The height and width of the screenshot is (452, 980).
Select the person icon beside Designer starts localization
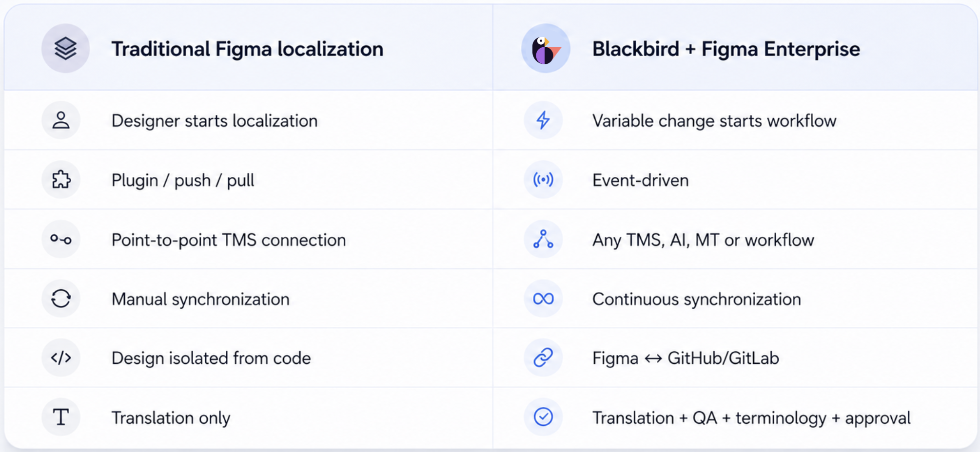pyautogui.click(x=61, y=120)
